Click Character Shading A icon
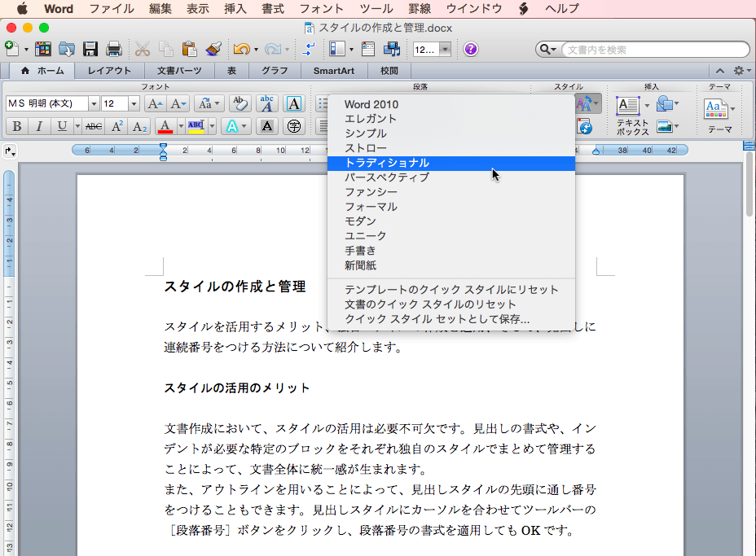 click(x=266, y=126)
